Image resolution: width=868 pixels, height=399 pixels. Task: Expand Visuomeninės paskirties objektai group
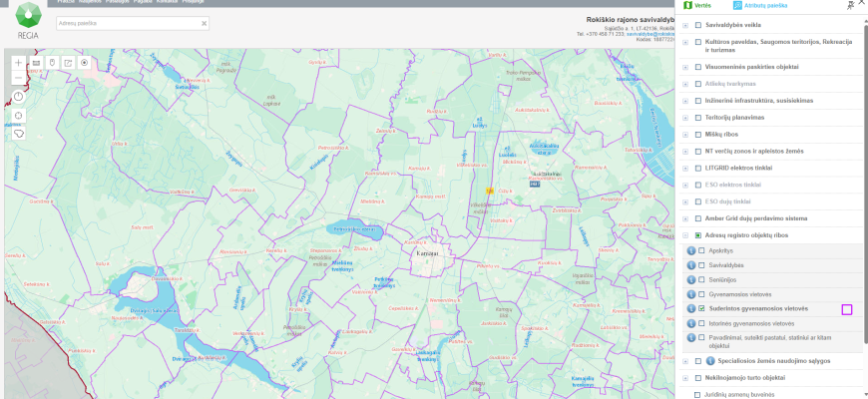coord(685,67)
